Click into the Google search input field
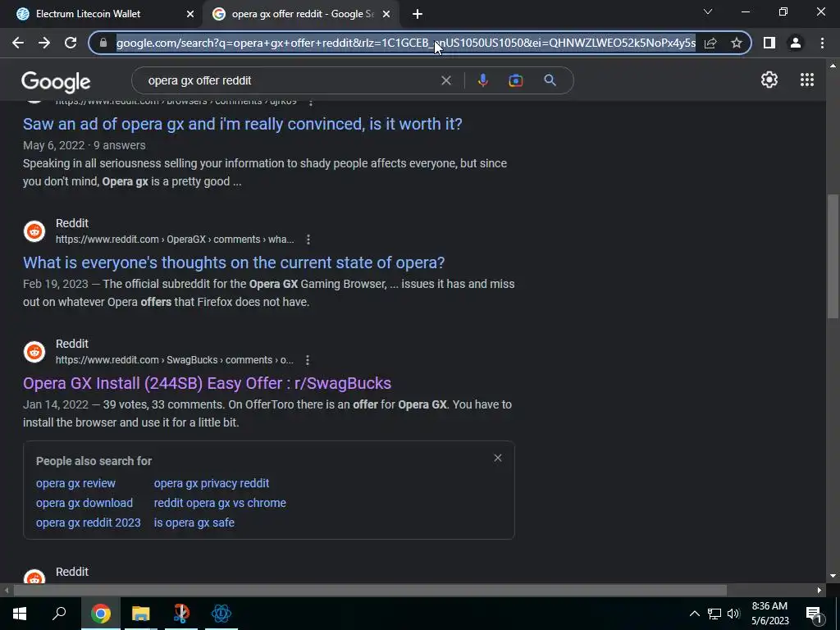This screenshot has height=630, width=840. 290,80
